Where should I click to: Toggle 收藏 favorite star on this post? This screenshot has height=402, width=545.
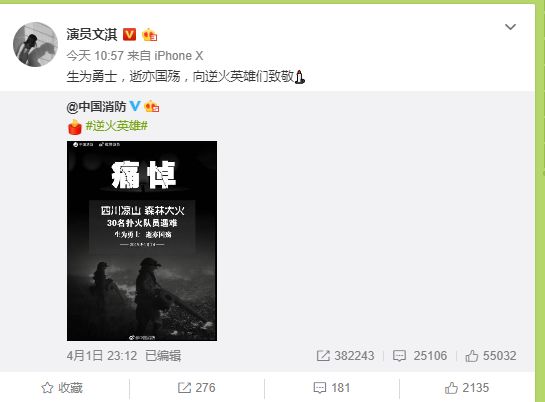coord(62,388)
